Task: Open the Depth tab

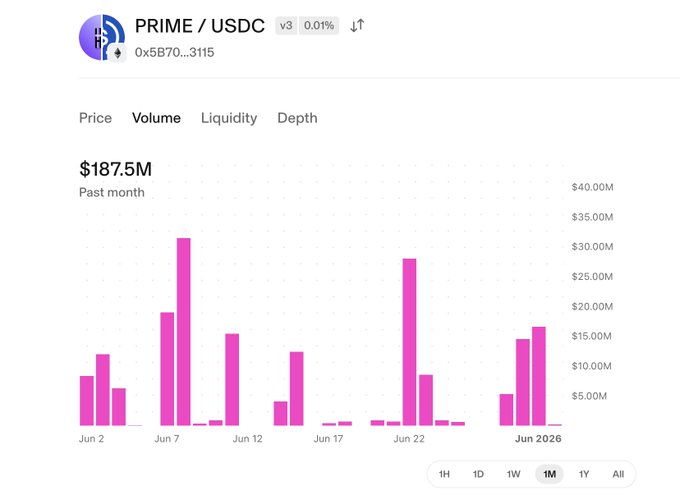Action: pyautogui.click(x=298, y=118)
